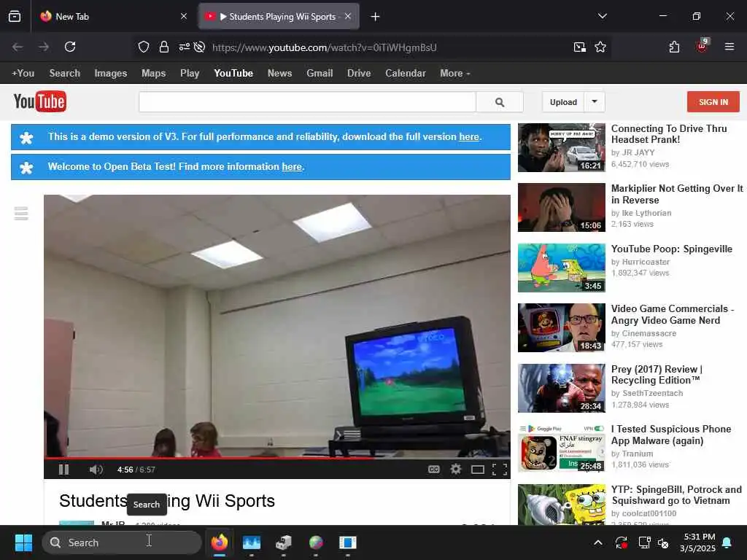747x560 pixels.
Task: Click the site security padlock icon
Action: 164,47
